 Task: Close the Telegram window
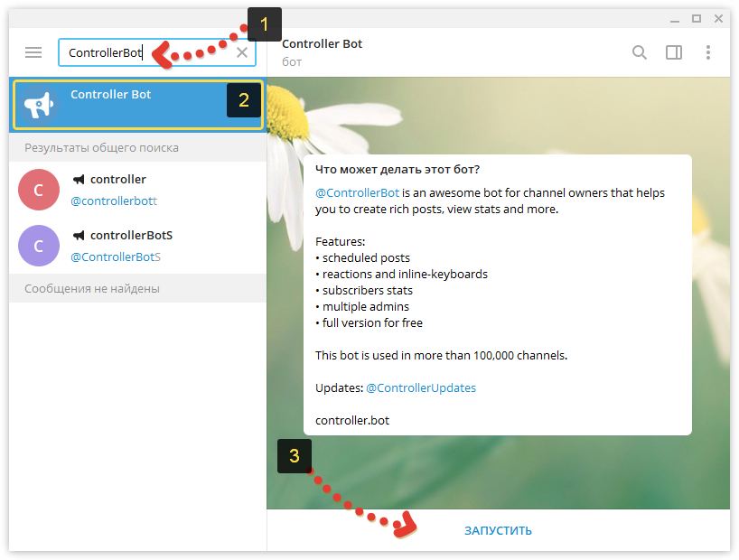[x=718, y=18]
